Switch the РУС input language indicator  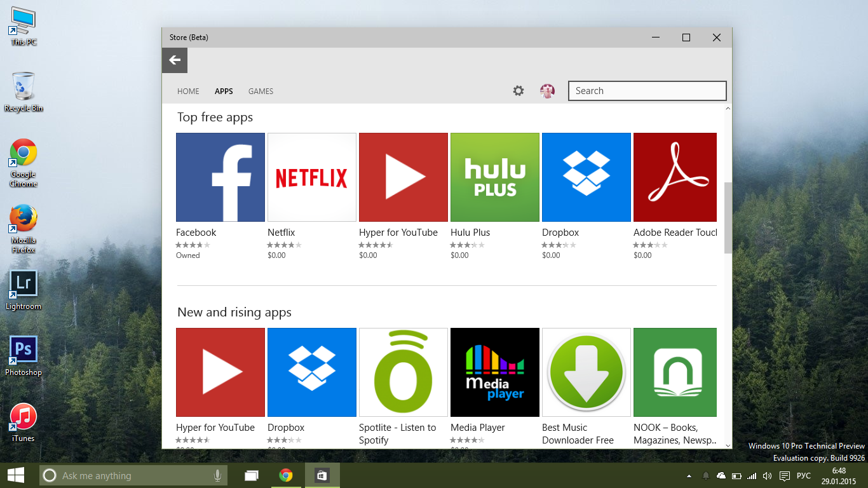point(804,476)
